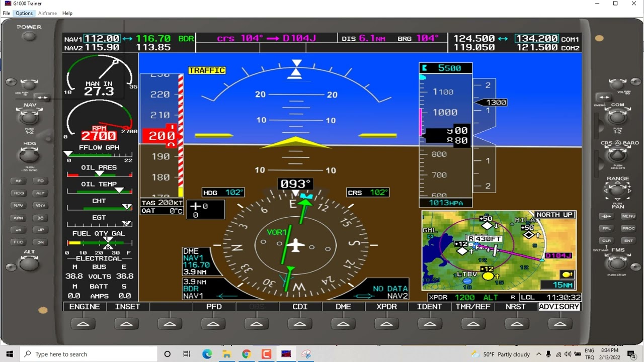
Task: Click the CDI softkey label
Action: point(300,307)
